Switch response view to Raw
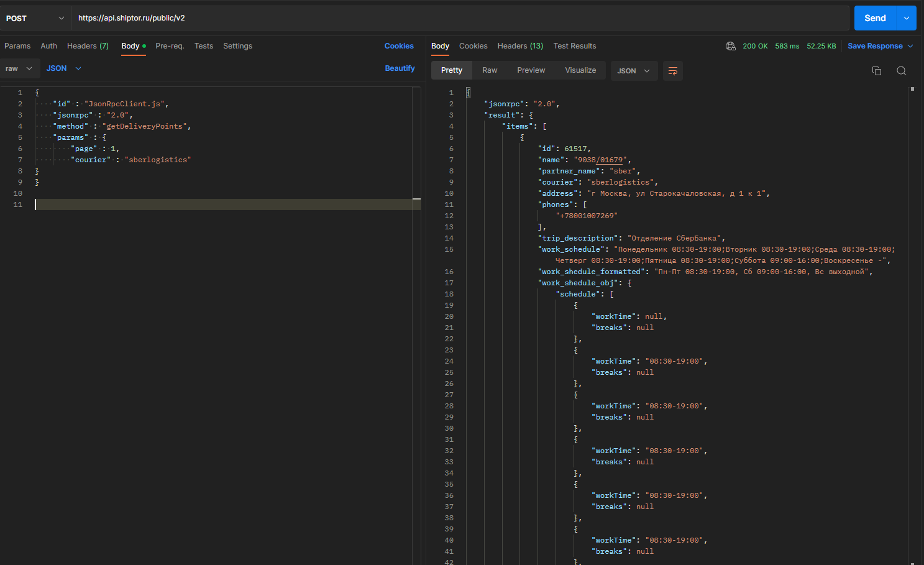Image resolution: width=924 pixels, height=565 pixels. (x=490, y=70)
